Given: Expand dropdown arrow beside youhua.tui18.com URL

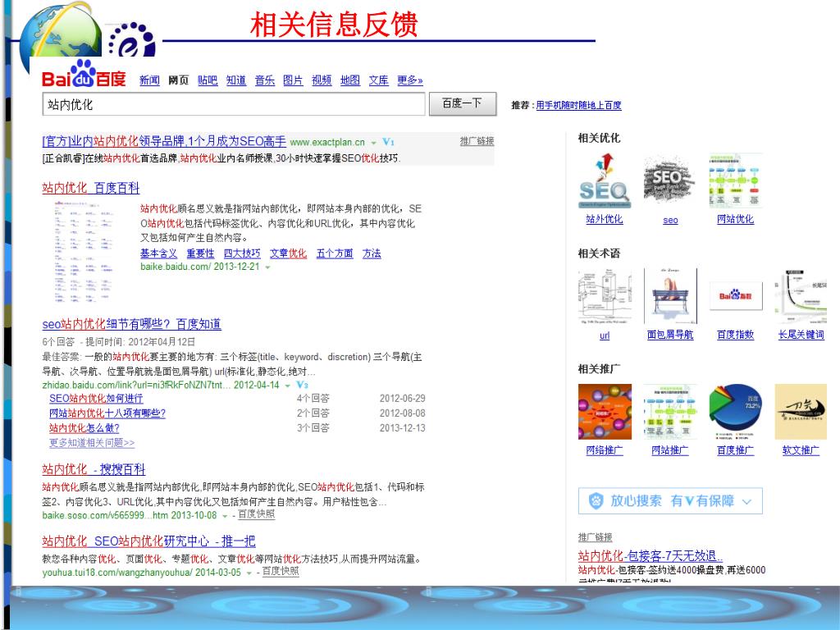Looking at the screenshot, I should [249, 573].
